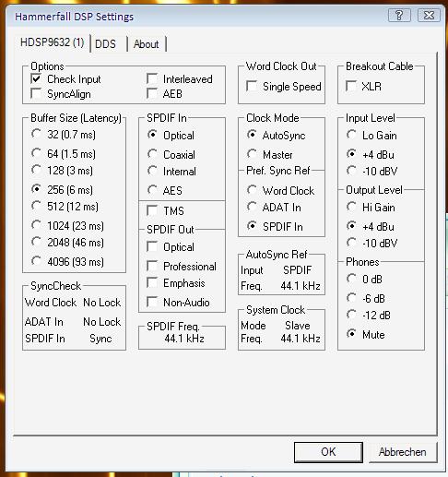Confirm settings with the OK button
Viewport: 448px width, 477px height.
pyautogui.click(x=328, y=452)
